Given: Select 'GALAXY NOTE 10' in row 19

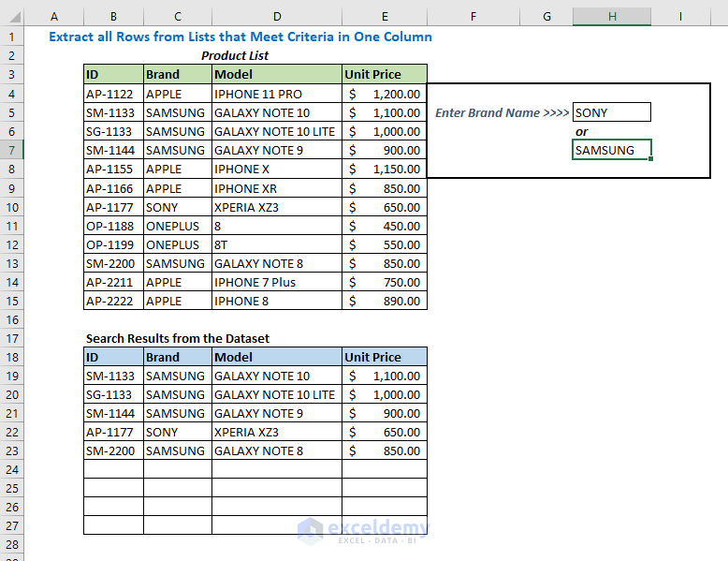Looking at the screenshot, I should pos(277,376).
